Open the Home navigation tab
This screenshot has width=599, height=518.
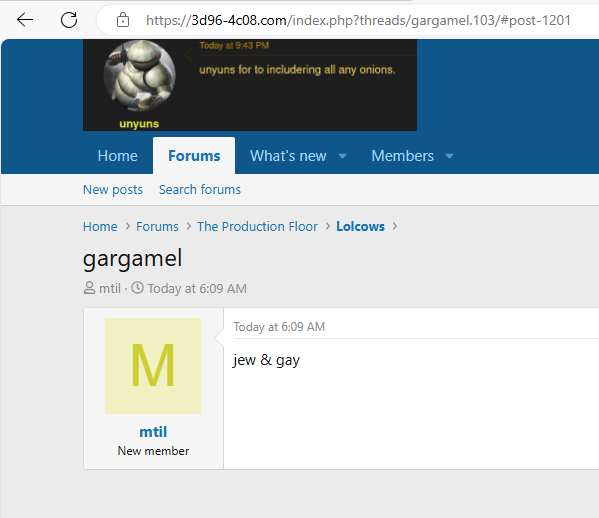[x=118, y=156]
